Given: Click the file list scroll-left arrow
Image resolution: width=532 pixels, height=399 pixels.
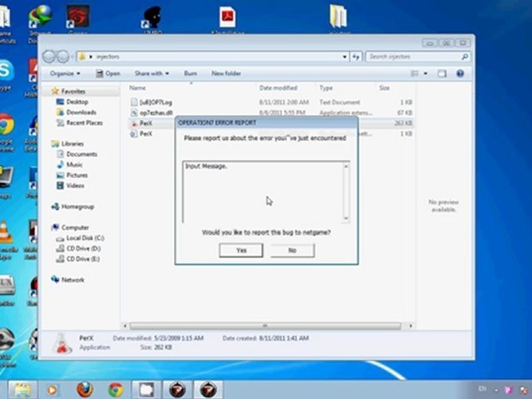Looking at the screenshot, I should 125,326.
